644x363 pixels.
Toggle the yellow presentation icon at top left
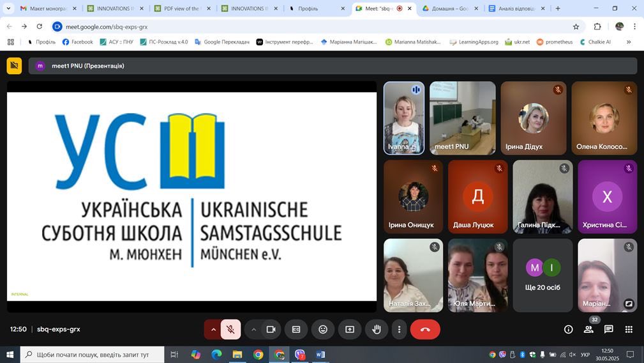[14, 66]
